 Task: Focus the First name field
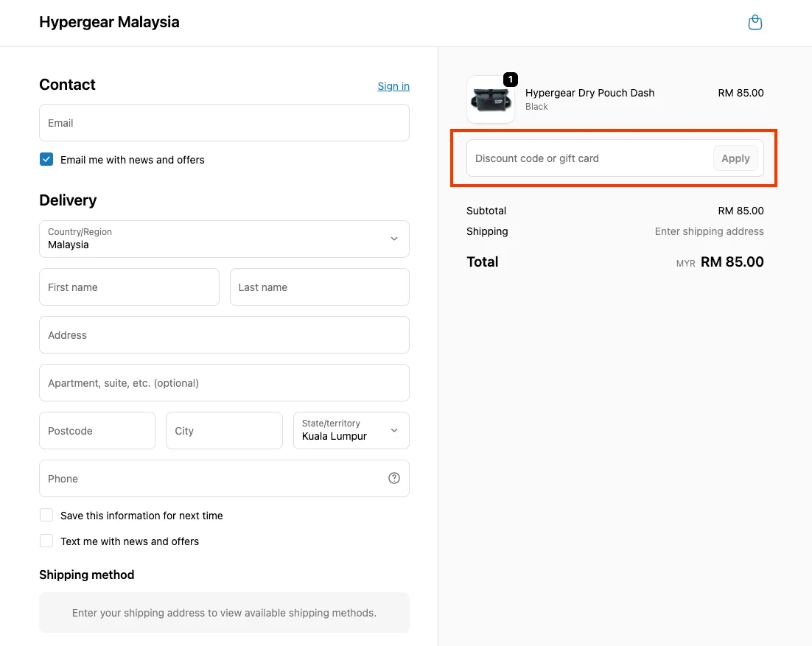point(130,287)
